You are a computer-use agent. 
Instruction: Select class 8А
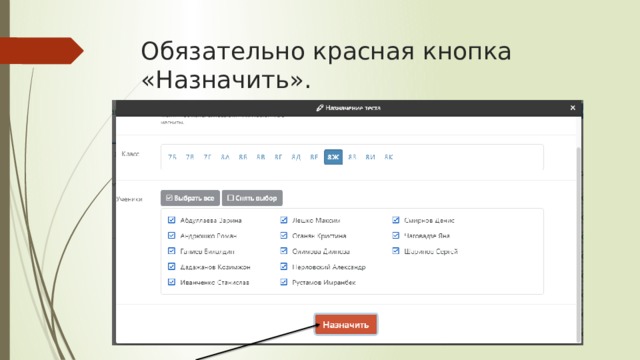225,157
